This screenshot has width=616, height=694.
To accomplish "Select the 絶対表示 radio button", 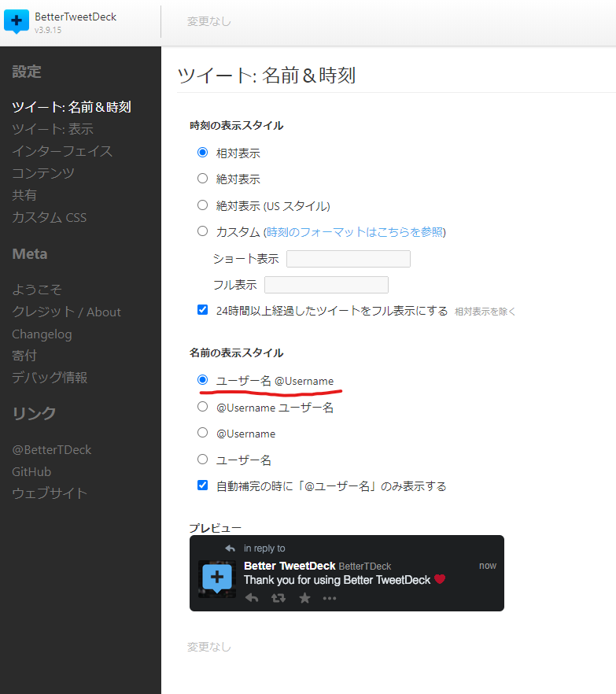I will click(202, 179).
